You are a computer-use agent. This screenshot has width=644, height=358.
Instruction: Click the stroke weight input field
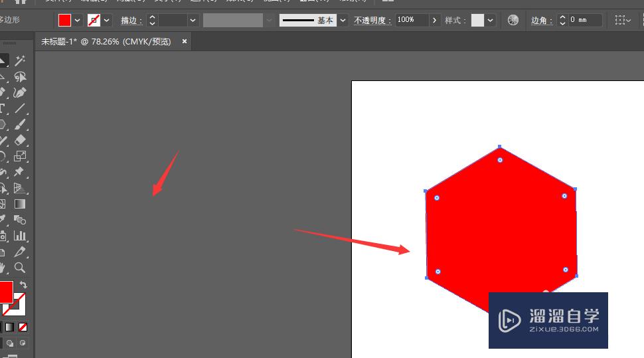point(173,20)
